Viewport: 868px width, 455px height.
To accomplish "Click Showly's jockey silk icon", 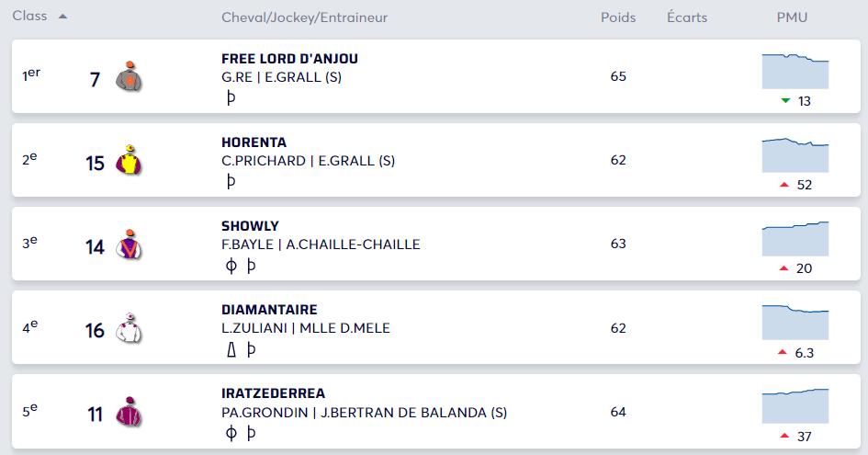I will pos(129,245).
